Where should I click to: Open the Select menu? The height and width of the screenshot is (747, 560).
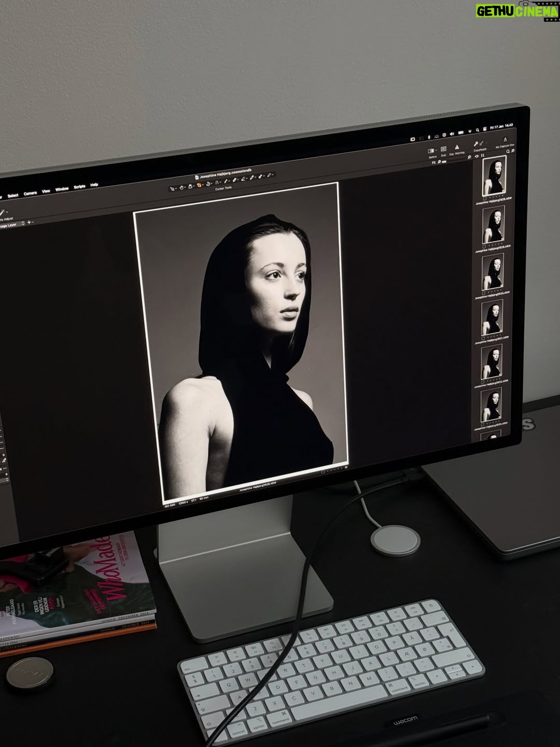tap(13, 196)
